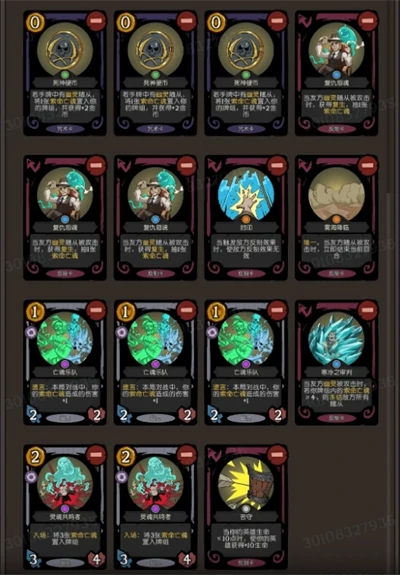Open the middle 亡魂乐队 card artwork
Screen dimensions: 400x575
pyautogui.click(x=155, y=339)
